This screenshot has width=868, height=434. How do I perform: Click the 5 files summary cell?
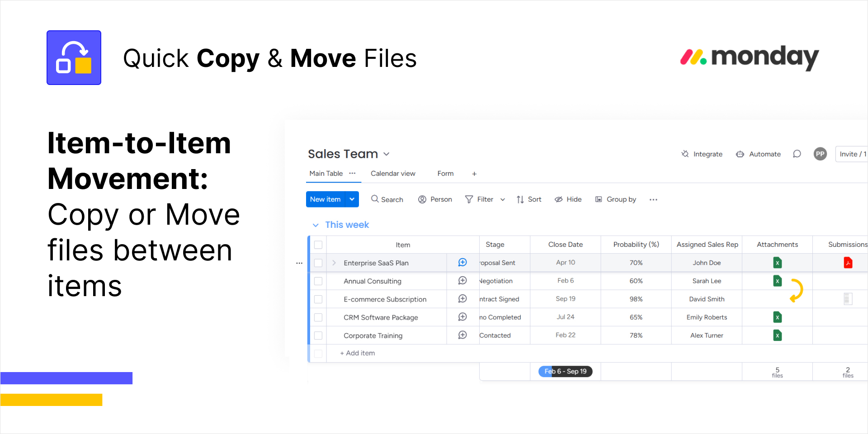tap(778, 372)
